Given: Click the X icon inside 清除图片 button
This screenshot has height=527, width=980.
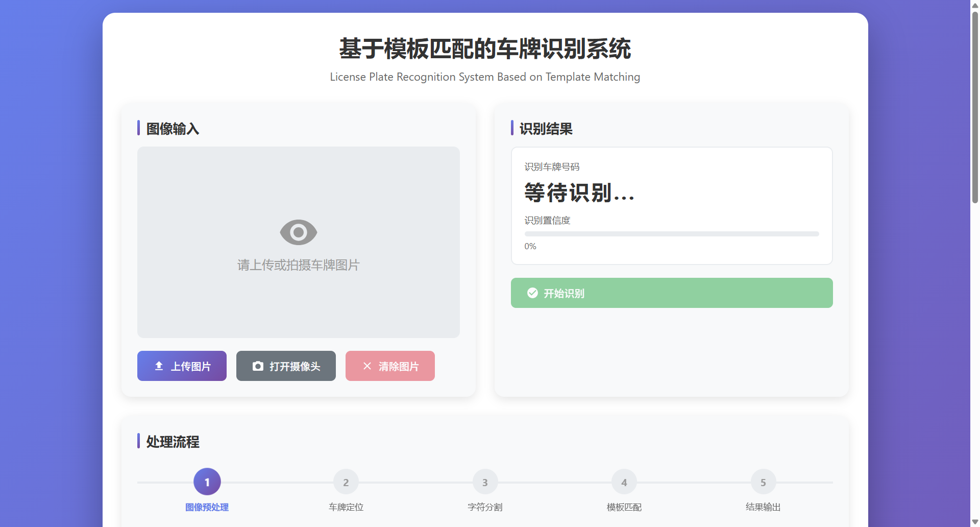Looking at the screenshot, I should point(367,366).
